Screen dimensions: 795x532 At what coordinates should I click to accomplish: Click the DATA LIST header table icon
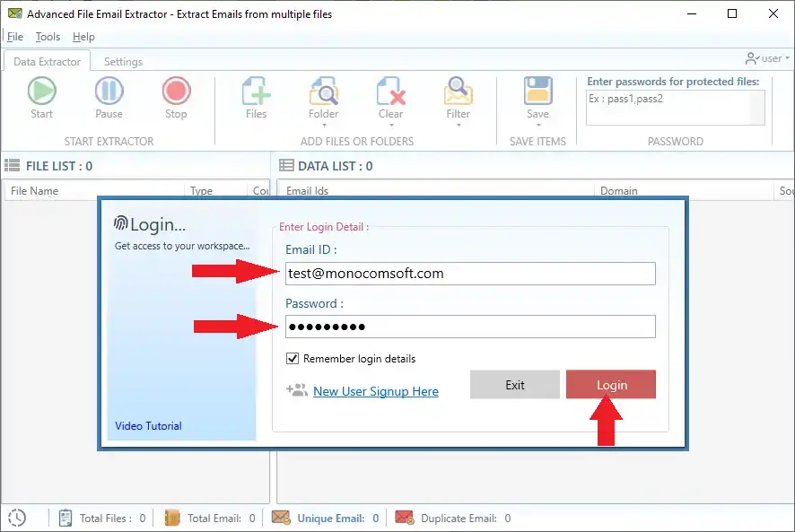tap(286, 165)
